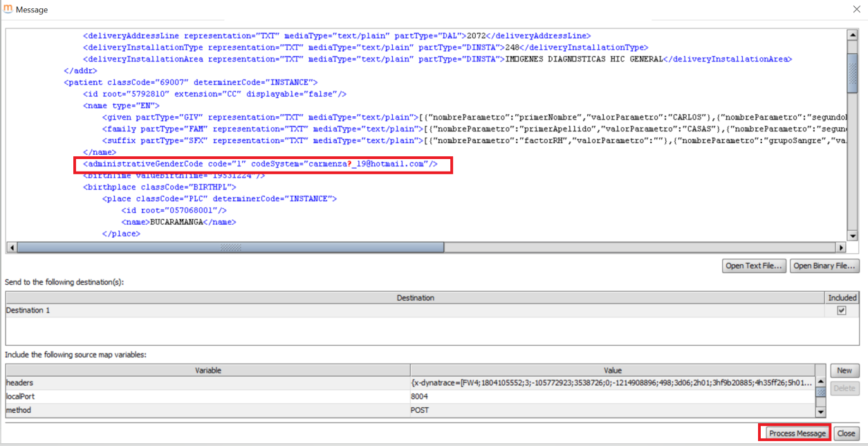Click the Mirth logo icon in title bar
The width and height of the screenshot is (868, 446).
point(8,10)
